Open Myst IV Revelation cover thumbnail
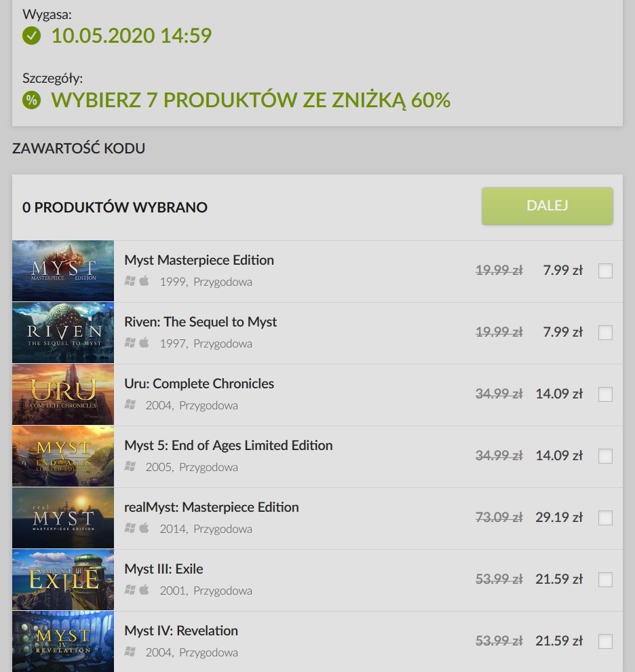The height and width of the screenshot is (672, 635). click(63, 641)
